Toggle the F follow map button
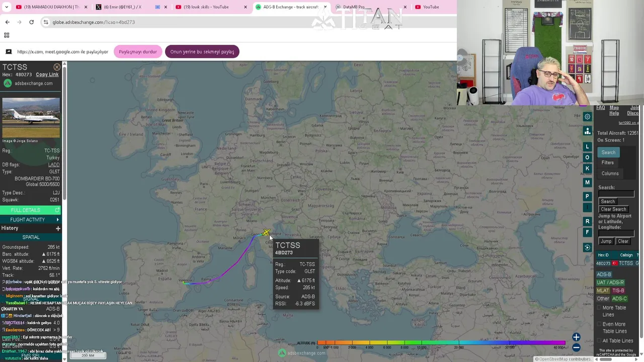 point(587,232)
